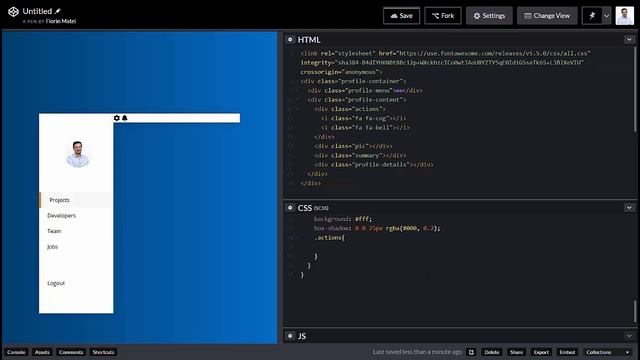
Task: Pin this pen with pin icon
Action: pyautogui.click(x=592, y=16)
